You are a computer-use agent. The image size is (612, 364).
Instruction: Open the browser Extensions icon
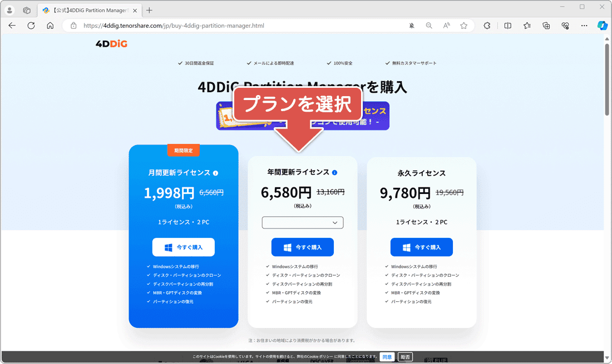point(486,26)
